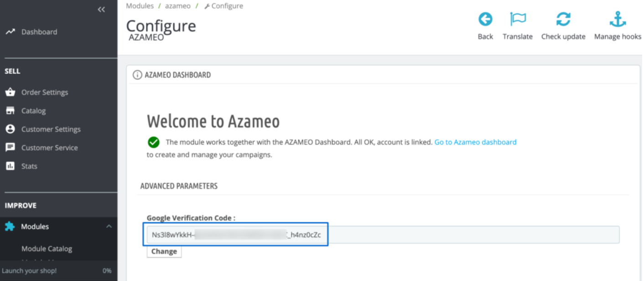
Task: Open Module Catalog submenu item
Action: pyautogui.click(x=47, y=249)
